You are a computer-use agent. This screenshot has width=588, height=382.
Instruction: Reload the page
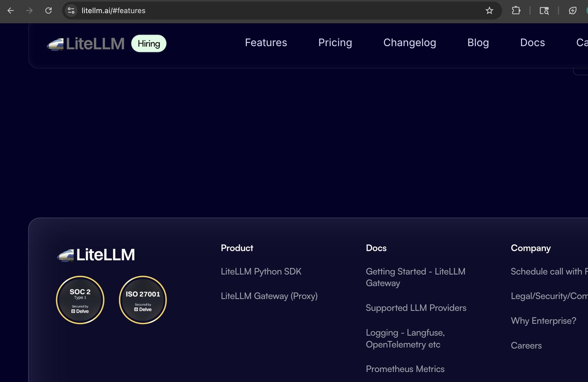coord(49,10)
